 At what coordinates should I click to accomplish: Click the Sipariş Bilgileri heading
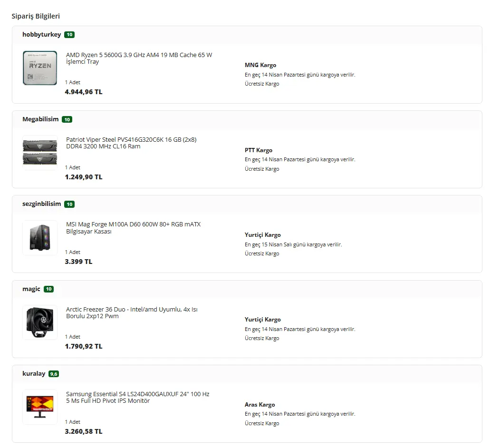point(36,16)
